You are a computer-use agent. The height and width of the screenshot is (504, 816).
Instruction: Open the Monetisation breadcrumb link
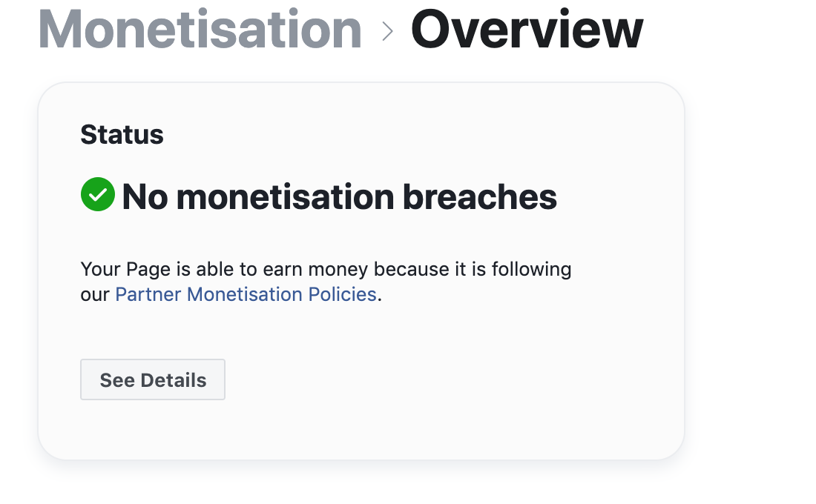click(x=200, y=30)
